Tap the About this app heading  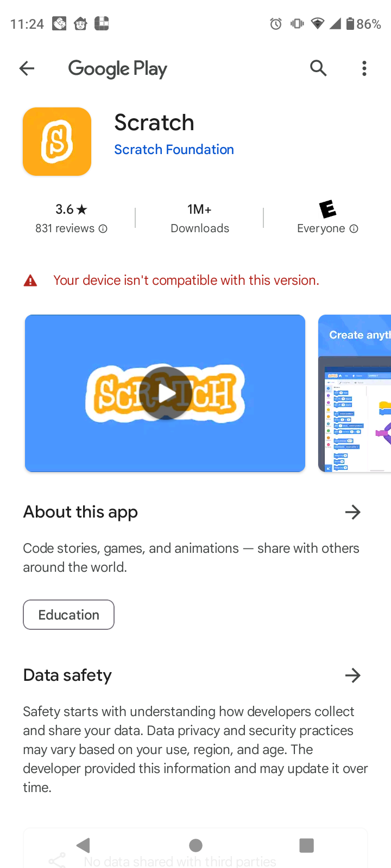point(80,512)
